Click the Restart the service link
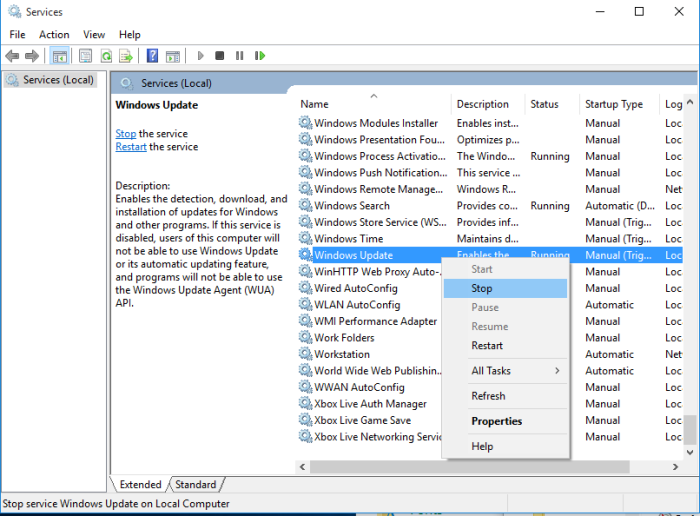 [x=131, y=146]
